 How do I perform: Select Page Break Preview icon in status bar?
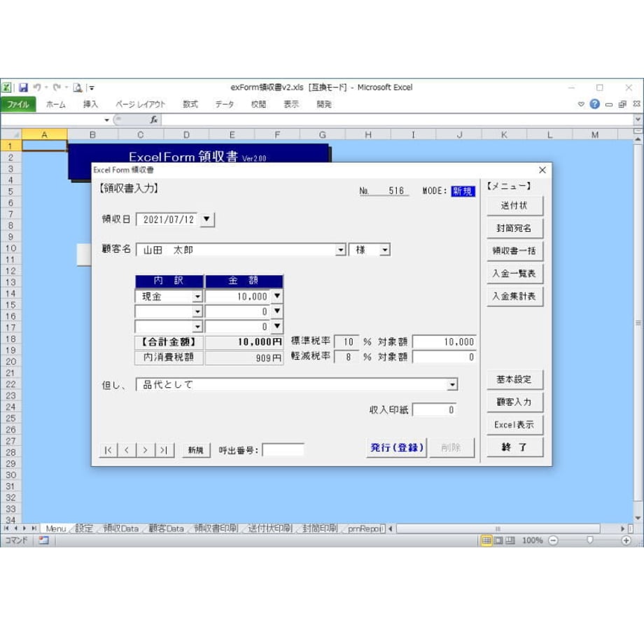(510, 540)
